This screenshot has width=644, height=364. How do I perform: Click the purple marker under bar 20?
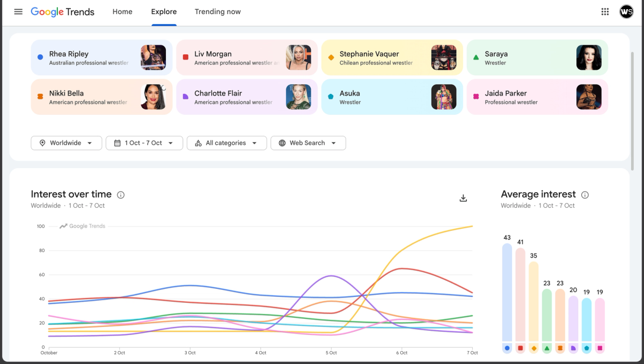pyautogui.click(x=573, y=348)
